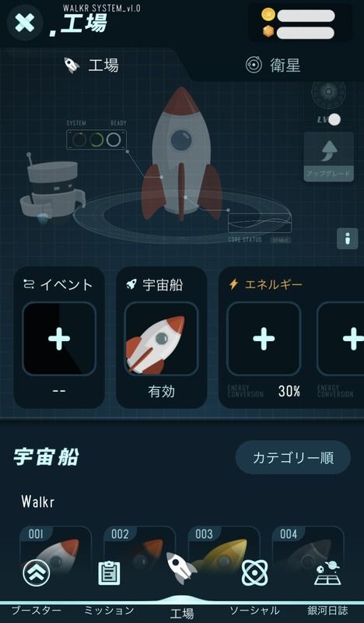This screenshot has width=364, height=623.
Task: Tap the info icon beside the rocket
Action: tap(348, 238)
